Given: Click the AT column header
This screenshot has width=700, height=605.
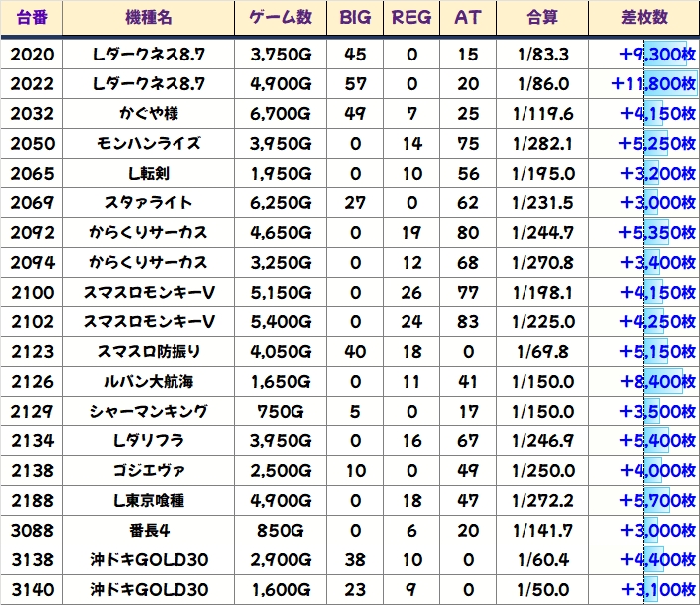Looking at the screenshot, I should pyautogui.click(x=468, y=18).
